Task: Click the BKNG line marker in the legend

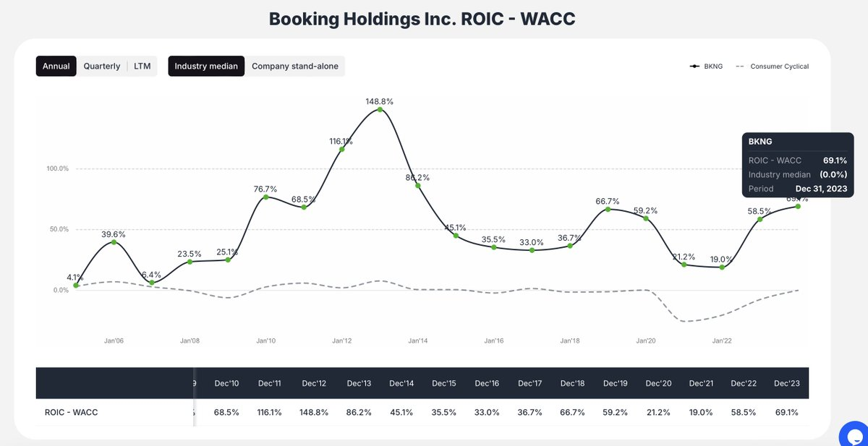Action: pyautogui.click(x=694, y=66)
